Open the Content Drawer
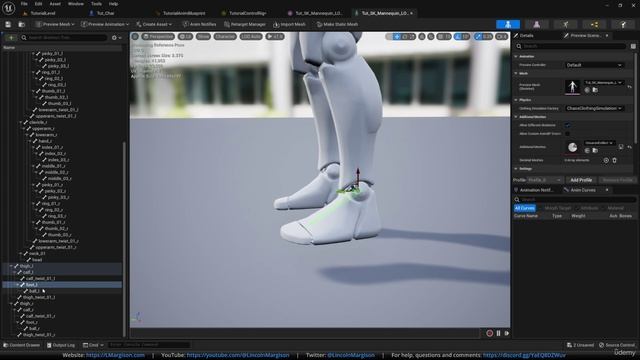The width and height of the screenshot is (640, 360). tap(21, 345)
